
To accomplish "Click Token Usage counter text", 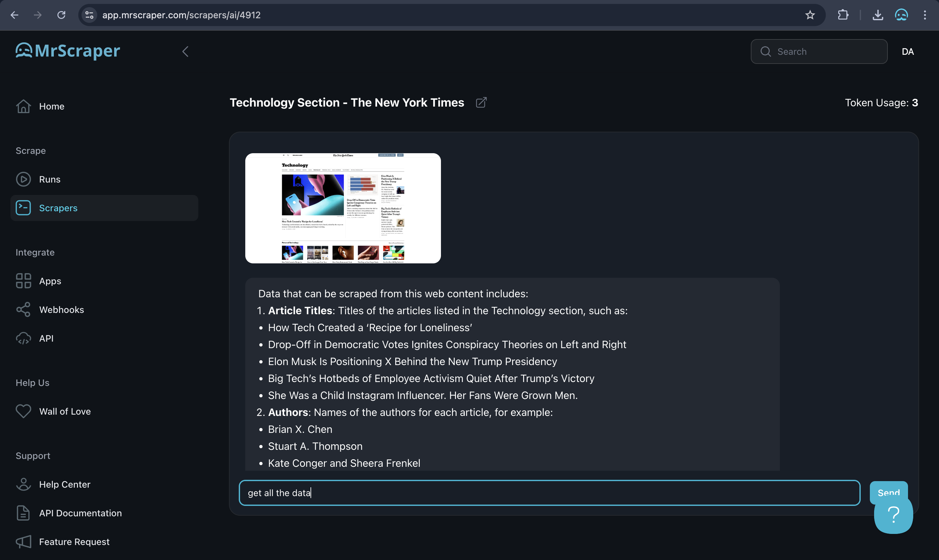I will [x=881, y=103].
